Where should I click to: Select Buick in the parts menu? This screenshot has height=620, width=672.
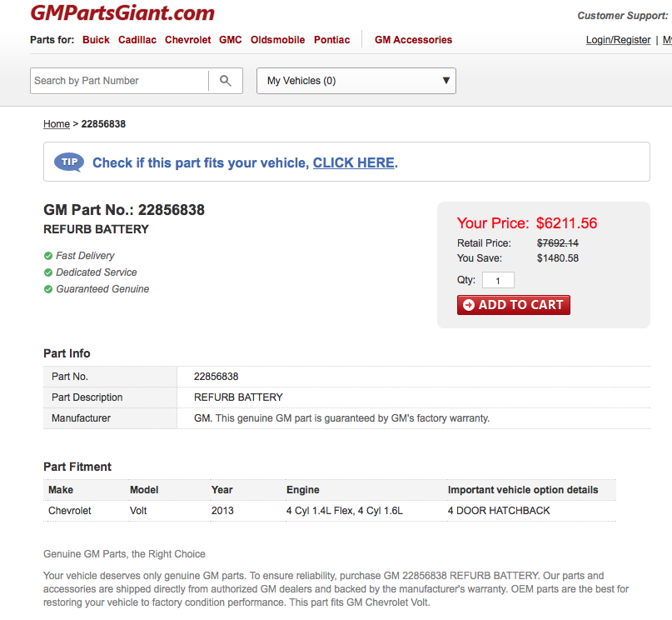click(96, 40)
